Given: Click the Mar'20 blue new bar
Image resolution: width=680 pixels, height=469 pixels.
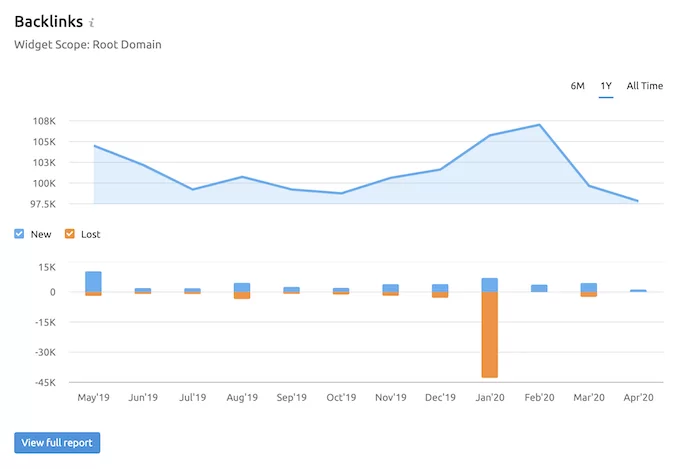Looking at the screenshot, I should (x=588, y=288).
